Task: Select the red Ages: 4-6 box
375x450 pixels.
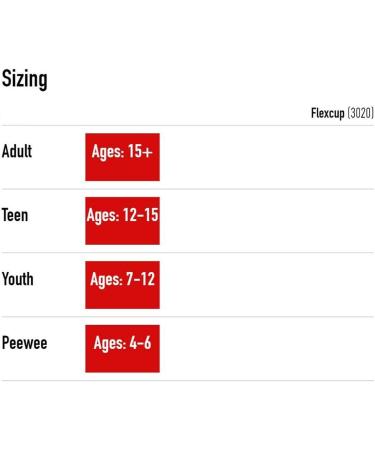Action: coord(122,349)
